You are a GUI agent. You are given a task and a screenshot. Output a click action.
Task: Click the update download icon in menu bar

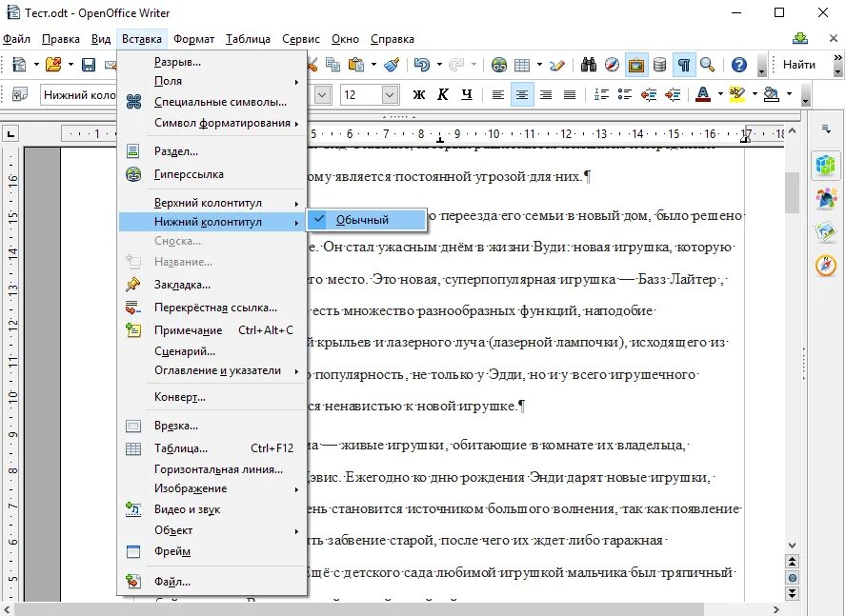800,38
